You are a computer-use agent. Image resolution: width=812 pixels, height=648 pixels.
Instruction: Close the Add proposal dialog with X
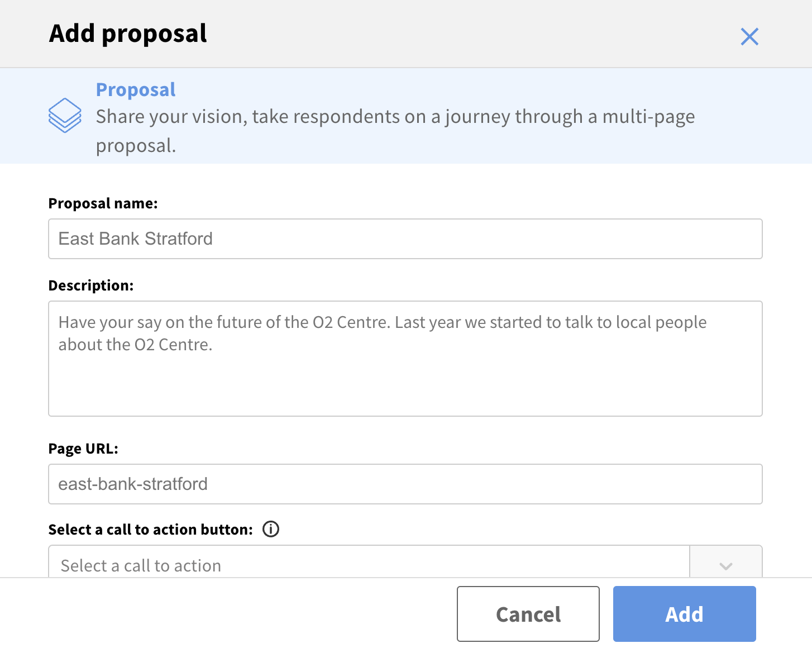(x=749, y=37)
